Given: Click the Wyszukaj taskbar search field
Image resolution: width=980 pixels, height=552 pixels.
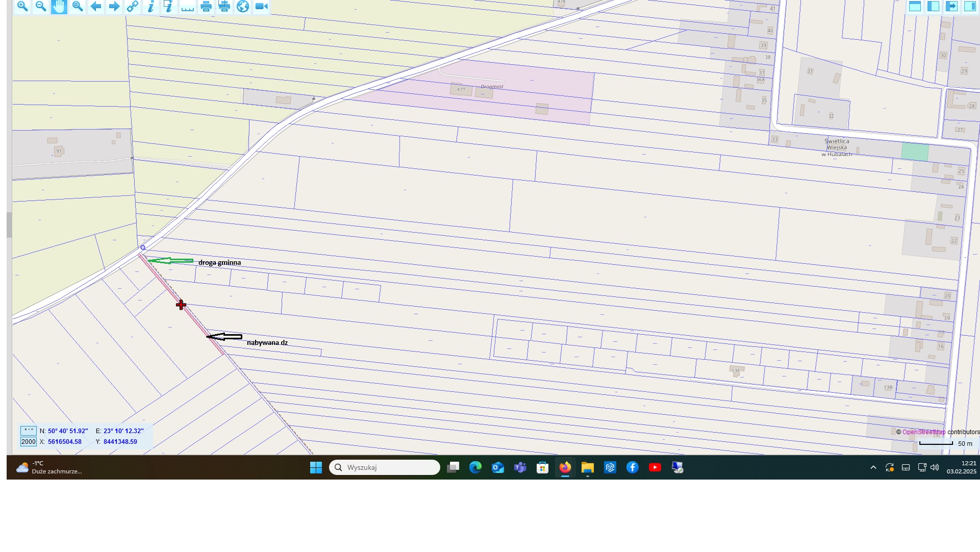Looking at the screenshot, I should [385, 467].
